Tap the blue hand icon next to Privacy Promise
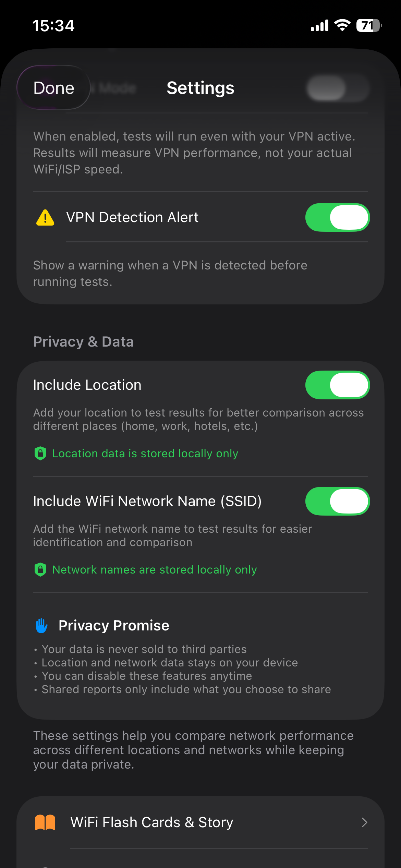Screen dimensions: 401x868 point(42,625)
